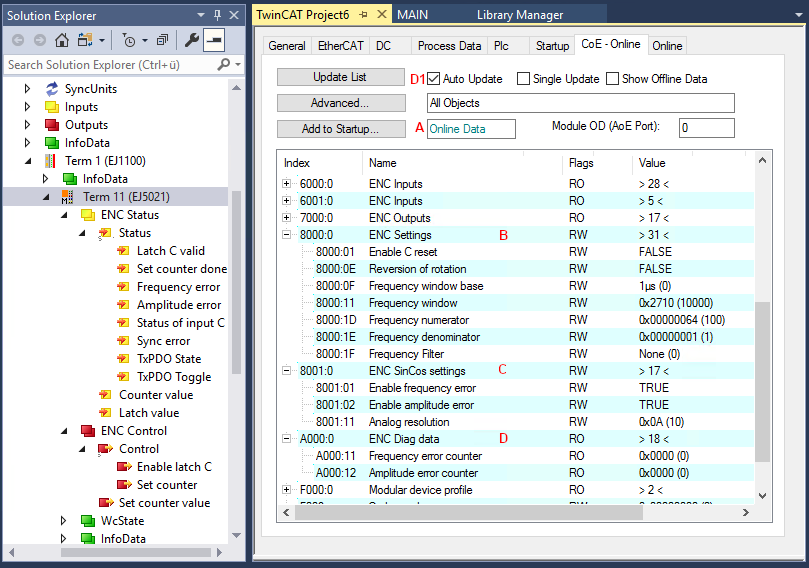Click the Home icon in Solution Explorer toolbar
The image size is (809, 568).
62,40
